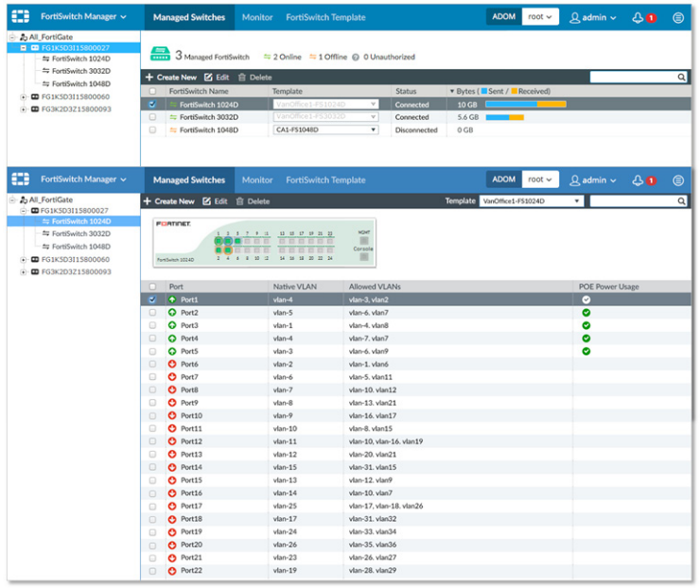
Task: Check the Port3 row checkbox
Action: [x=152, y=326]
